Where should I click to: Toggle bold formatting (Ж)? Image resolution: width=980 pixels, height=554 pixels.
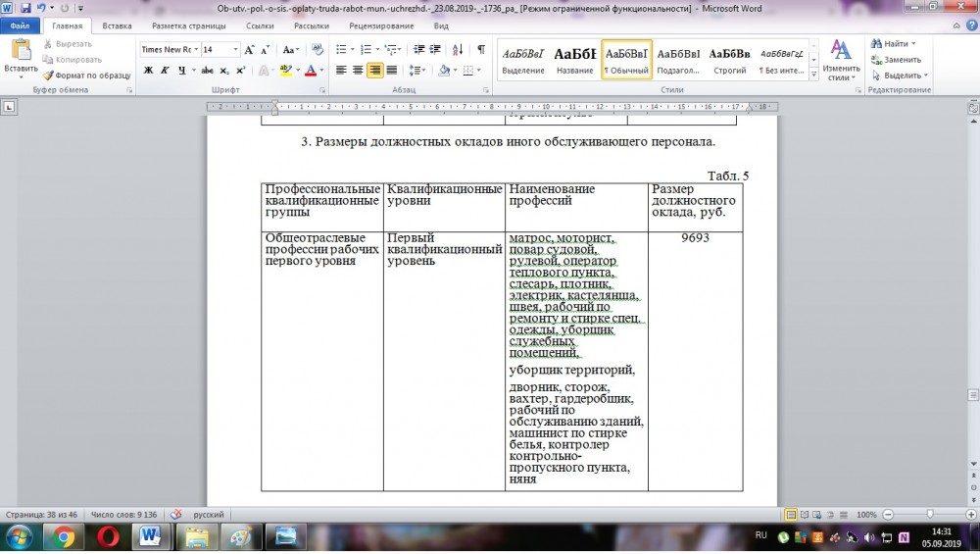click(x=149, y=71)
